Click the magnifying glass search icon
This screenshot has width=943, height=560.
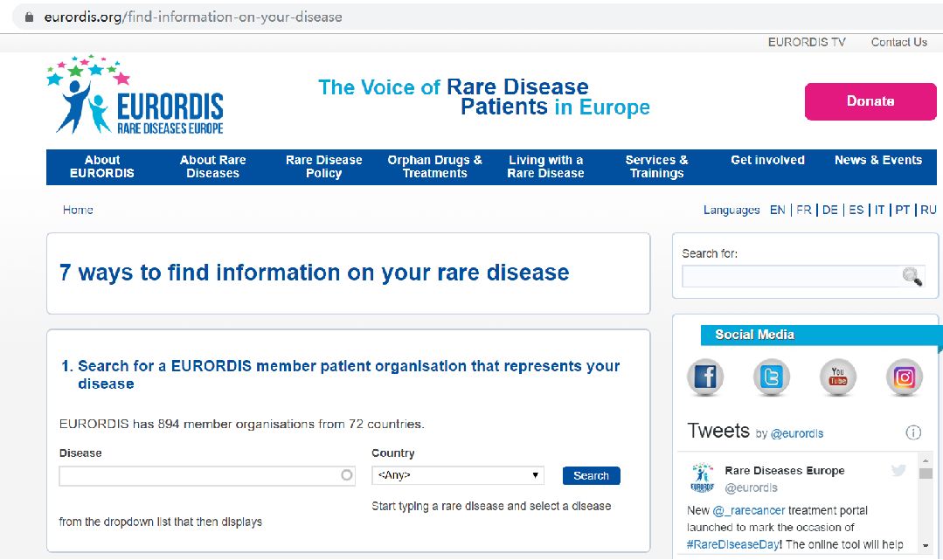[x=912, y=277]
